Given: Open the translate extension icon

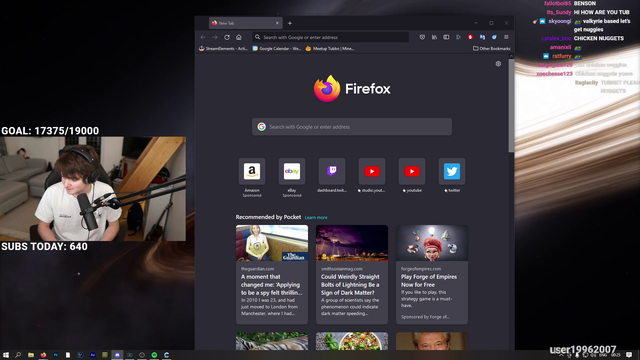Looking at the screenshot, I should pyautogui.click(x=482, y=37).
